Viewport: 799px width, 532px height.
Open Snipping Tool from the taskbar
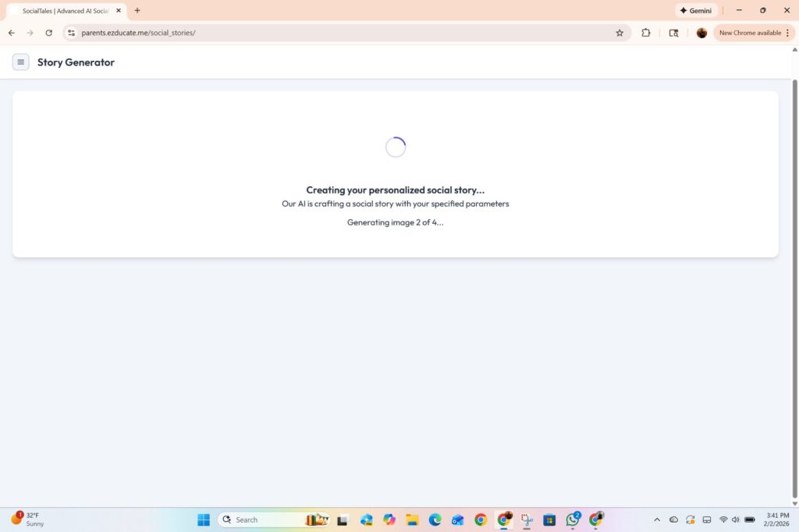coord(527,520)
